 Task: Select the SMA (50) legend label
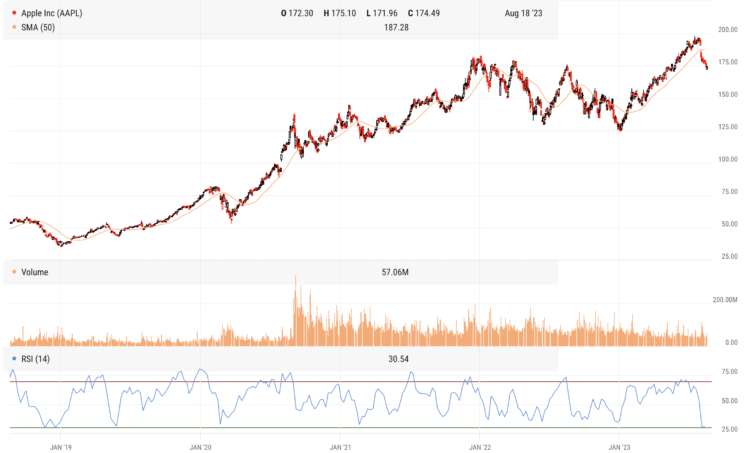tap(38, 27)
